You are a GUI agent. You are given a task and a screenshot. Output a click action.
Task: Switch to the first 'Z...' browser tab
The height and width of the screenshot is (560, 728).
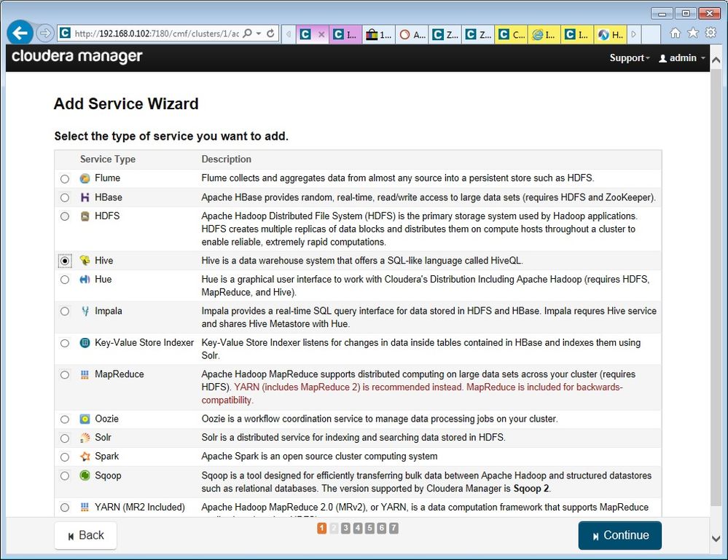(445, 34)
